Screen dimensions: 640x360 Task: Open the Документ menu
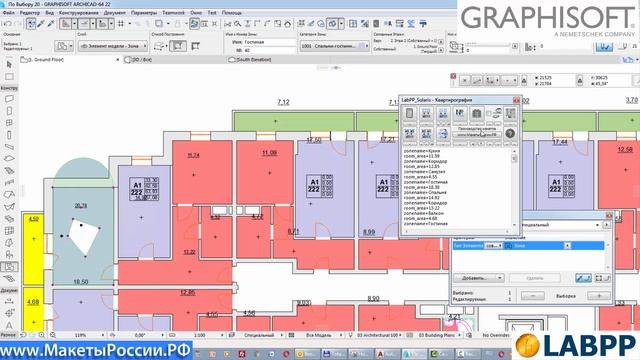(x=114, y=13)
